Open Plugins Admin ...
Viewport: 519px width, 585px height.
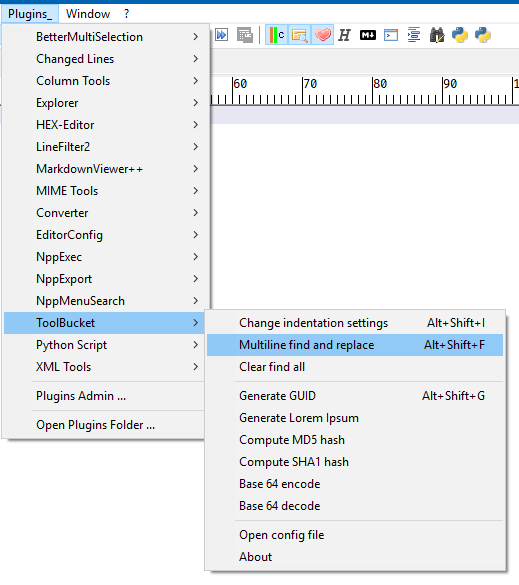point(104,395)
